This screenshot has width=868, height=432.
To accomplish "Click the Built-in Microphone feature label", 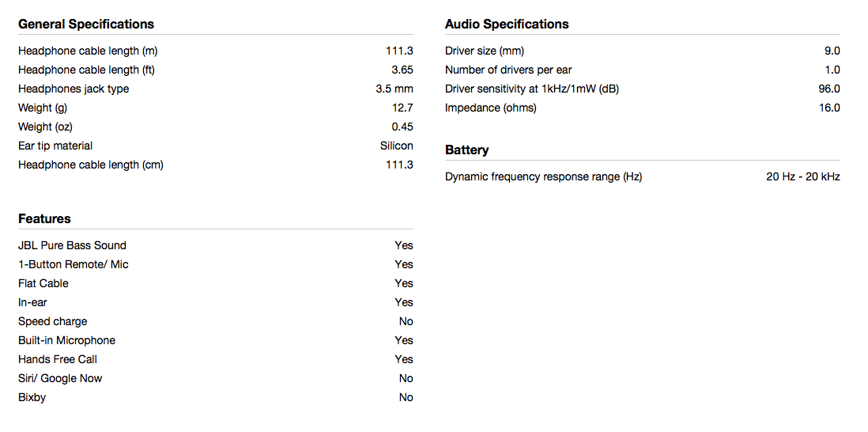I will (x=66, y=340).
